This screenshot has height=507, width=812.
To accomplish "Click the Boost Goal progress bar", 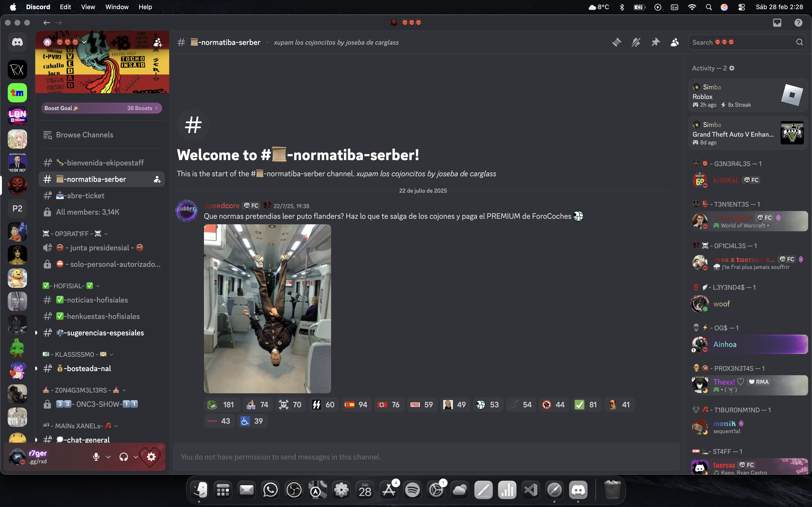I will click(x=101, y=108).
